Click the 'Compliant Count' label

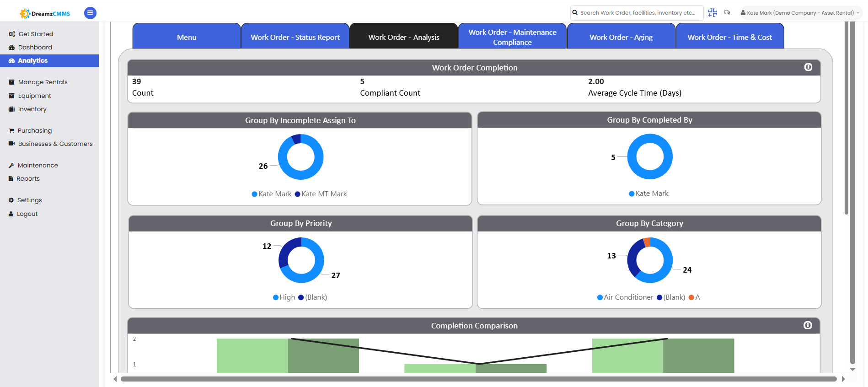point(390,93)
